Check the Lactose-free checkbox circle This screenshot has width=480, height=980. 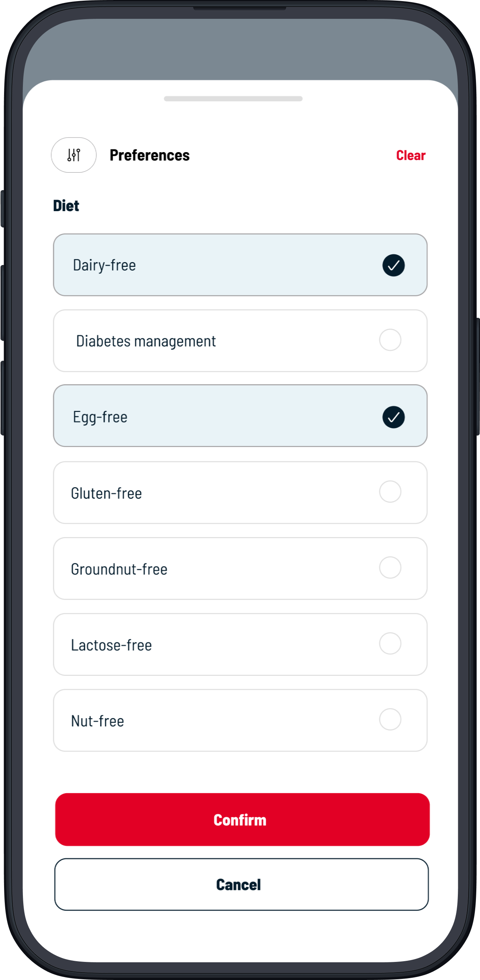tap(390, 643)
